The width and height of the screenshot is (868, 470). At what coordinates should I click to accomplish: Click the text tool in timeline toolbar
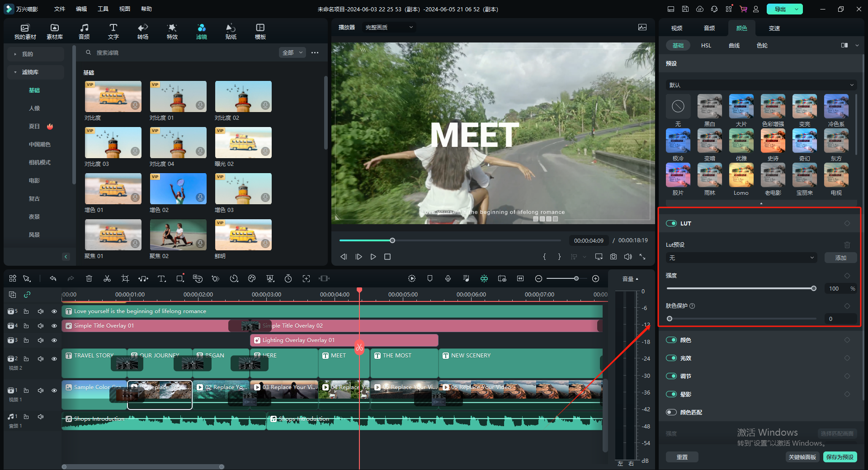coord(161,278)
